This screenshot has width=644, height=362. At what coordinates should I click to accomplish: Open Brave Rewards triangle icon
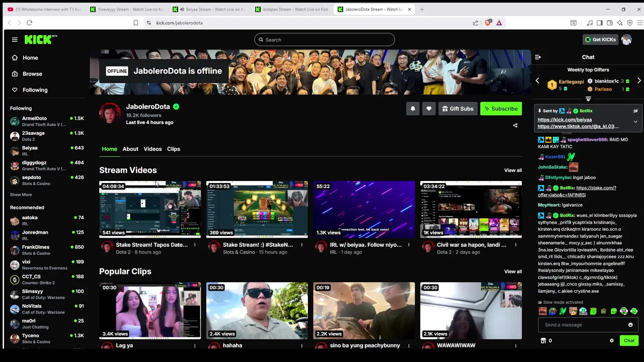(x=499, y=23)
